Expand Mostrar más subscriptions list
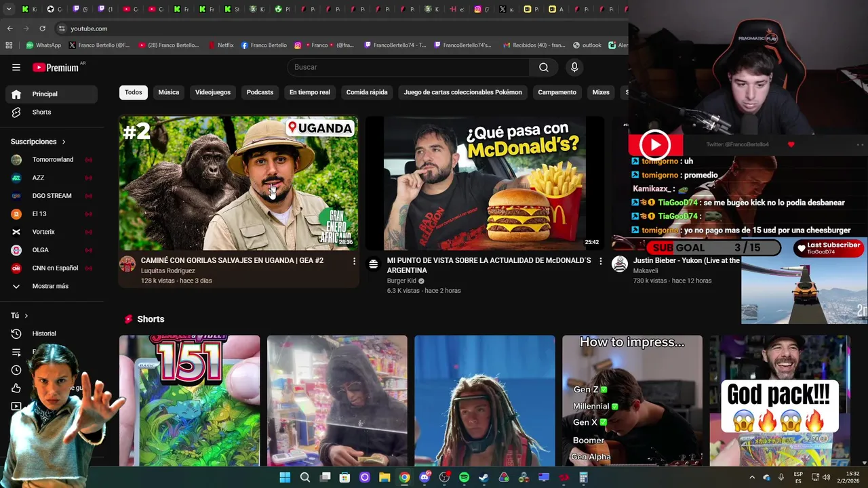This screenshot has width=868, height=488. click(x=52, y=286)
